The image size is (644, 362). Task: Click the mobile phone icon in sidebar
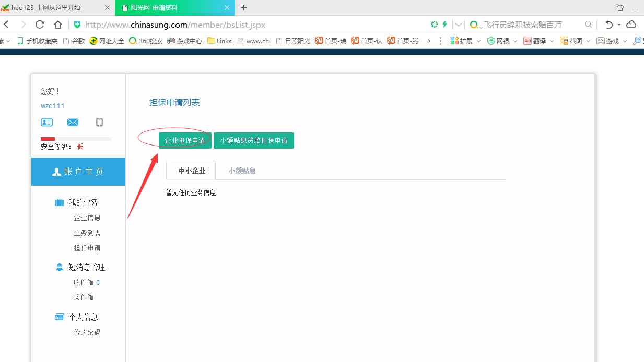(x=99, y=123)
